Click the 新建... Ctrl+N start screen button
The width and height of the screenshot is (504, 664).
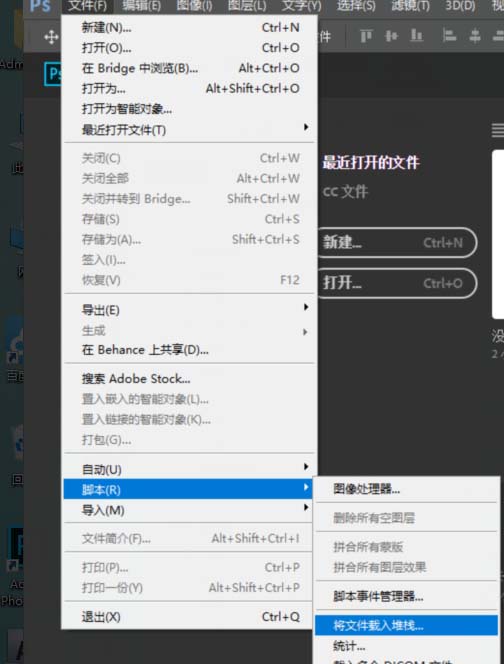point(397,243)
